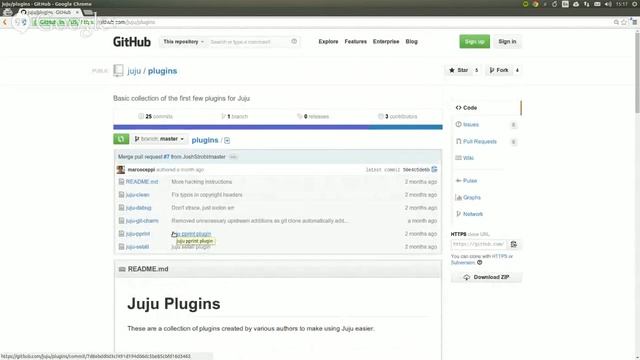Click the system volume icon
This screenshot has height=360, width=640.
(x=608, y=4)
